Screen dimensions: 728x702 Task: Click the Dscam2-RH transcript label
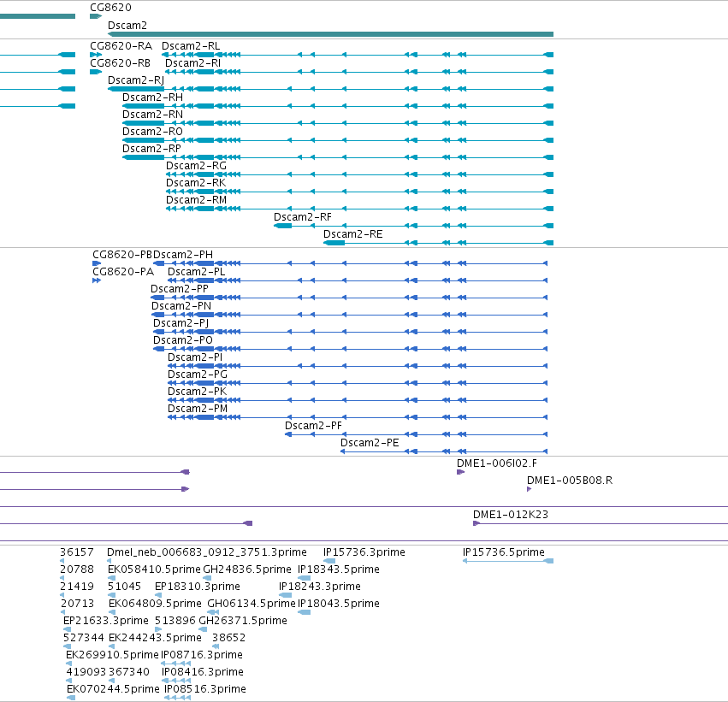click(153, 97)
